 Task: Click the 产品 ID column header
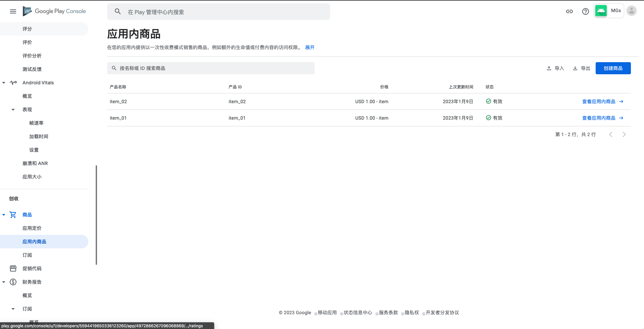(235, 87)
